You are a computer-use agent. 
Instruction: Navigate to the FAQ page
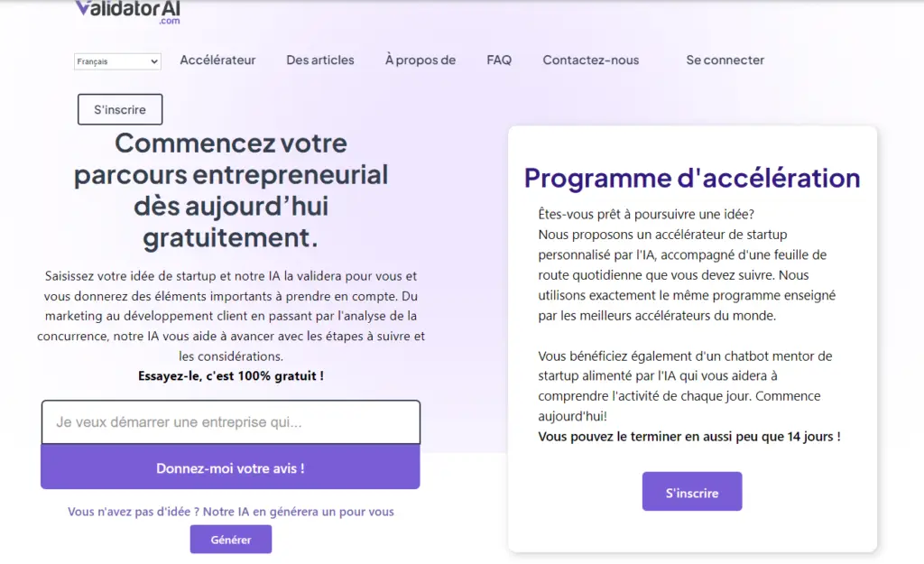point(499,60)
